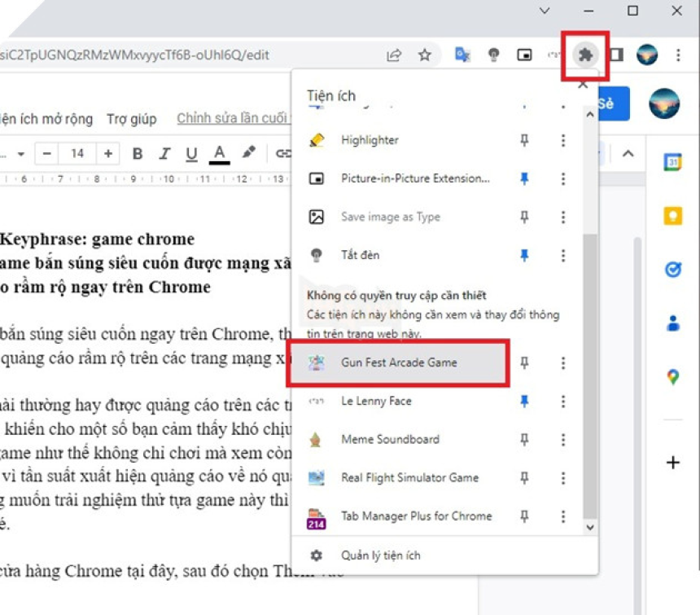Screen dimensions: 700x615
Task: Bookmark this page with star icon
Action: pyautogui.click(x=425, y=55)
